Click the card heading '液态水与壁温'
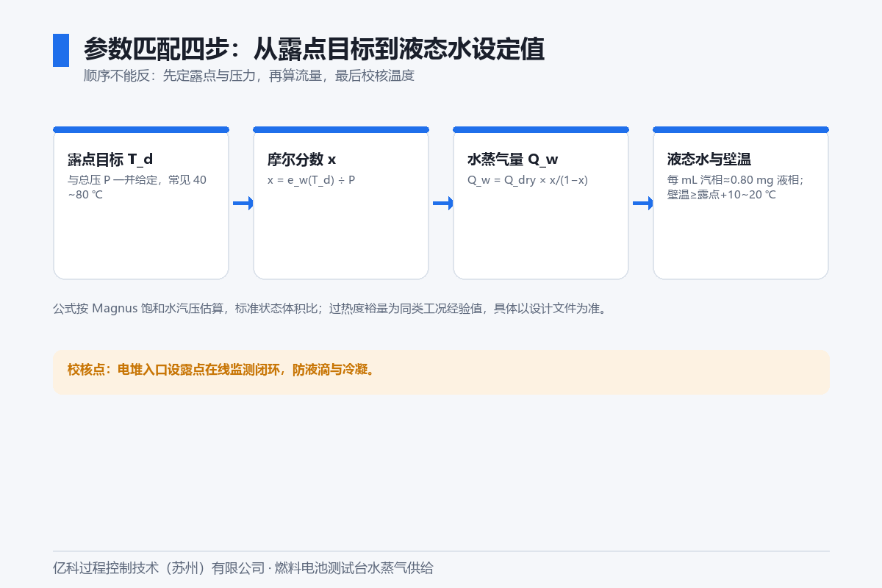The width and height of the screenshot is (882, 588). 709,159
